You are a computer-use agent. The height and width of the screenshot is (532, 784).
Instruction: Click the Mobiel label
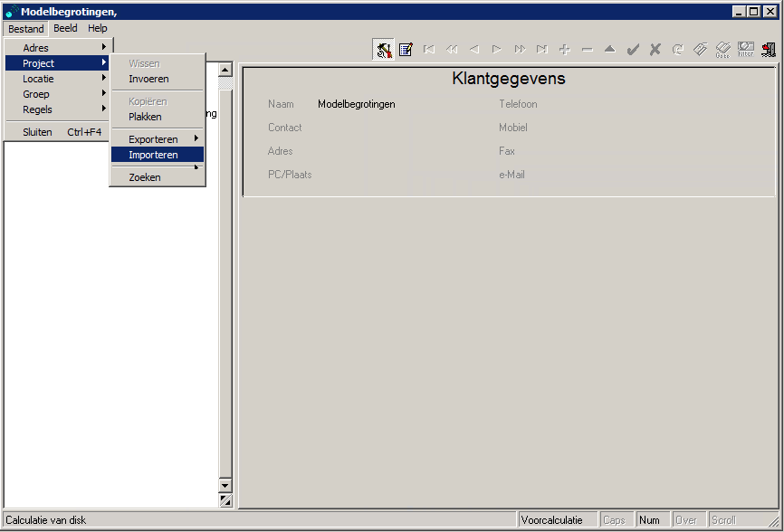[x=513, y=128]
